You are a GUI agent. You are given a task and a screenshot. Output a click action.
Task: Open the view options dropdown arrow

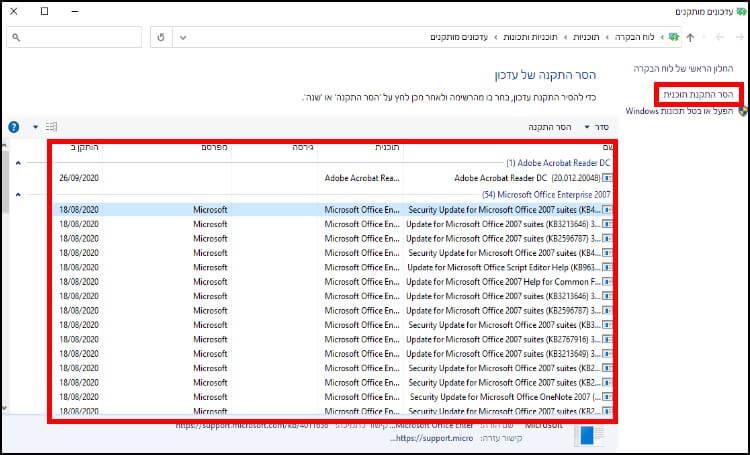point(35,127)
